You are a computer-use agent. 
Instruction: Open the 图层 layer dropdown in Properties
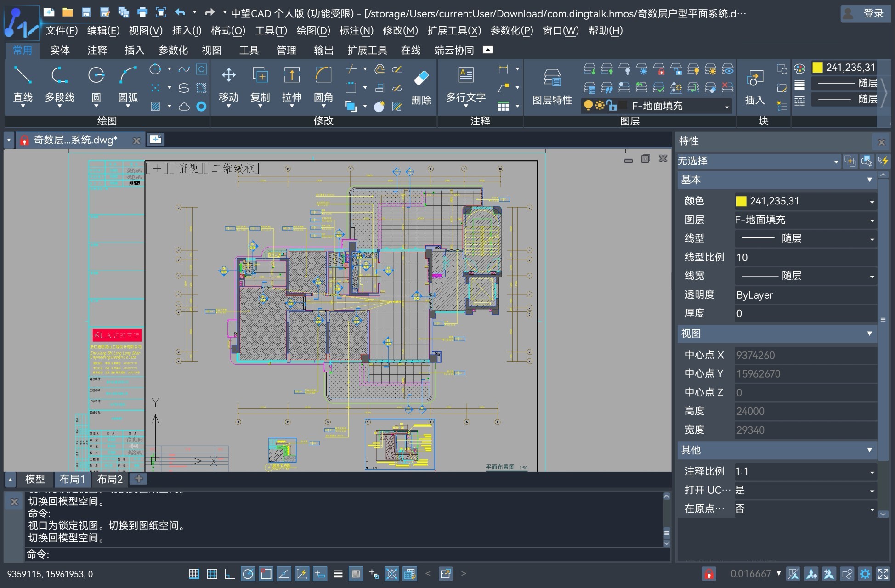pos(872,220)
